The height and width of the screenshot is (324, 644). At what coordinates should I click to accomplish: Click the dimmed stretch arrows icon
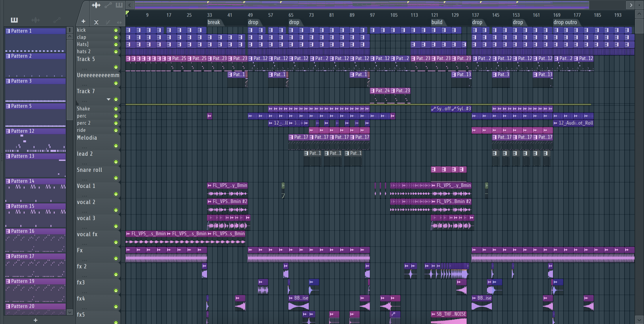click(119, 23)
